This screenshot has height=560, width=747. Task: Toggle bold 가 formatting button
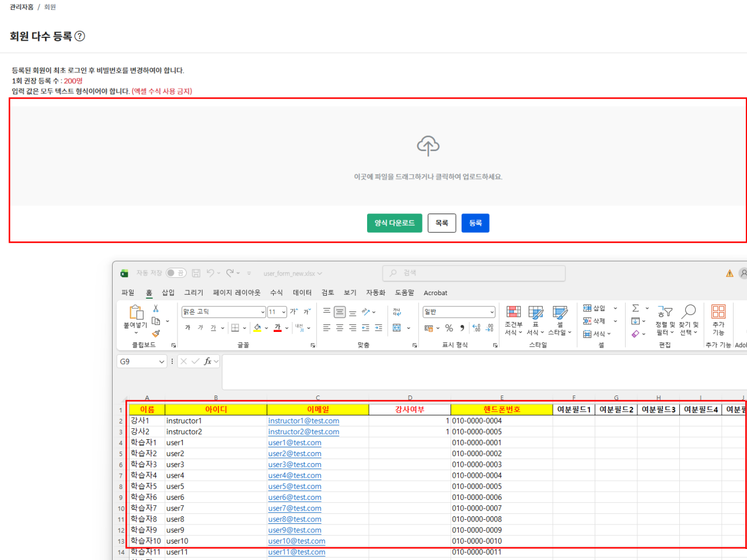(188, 328)
